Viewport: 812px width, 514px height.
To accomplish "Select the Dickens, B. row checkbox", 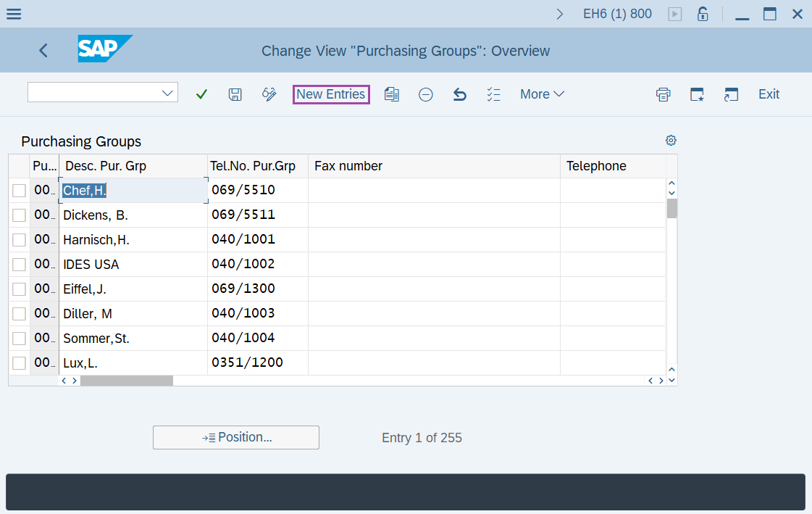I will coord(18,215).
